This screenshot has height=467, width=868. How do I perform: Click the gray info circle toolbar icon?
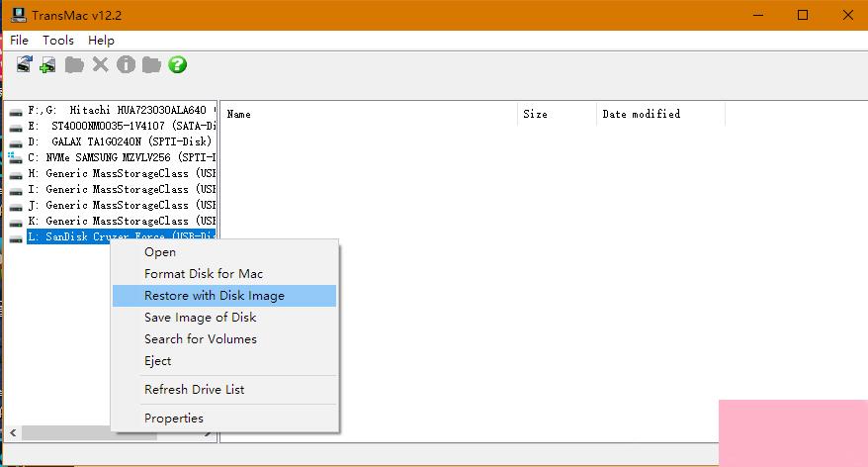[126, 65]
